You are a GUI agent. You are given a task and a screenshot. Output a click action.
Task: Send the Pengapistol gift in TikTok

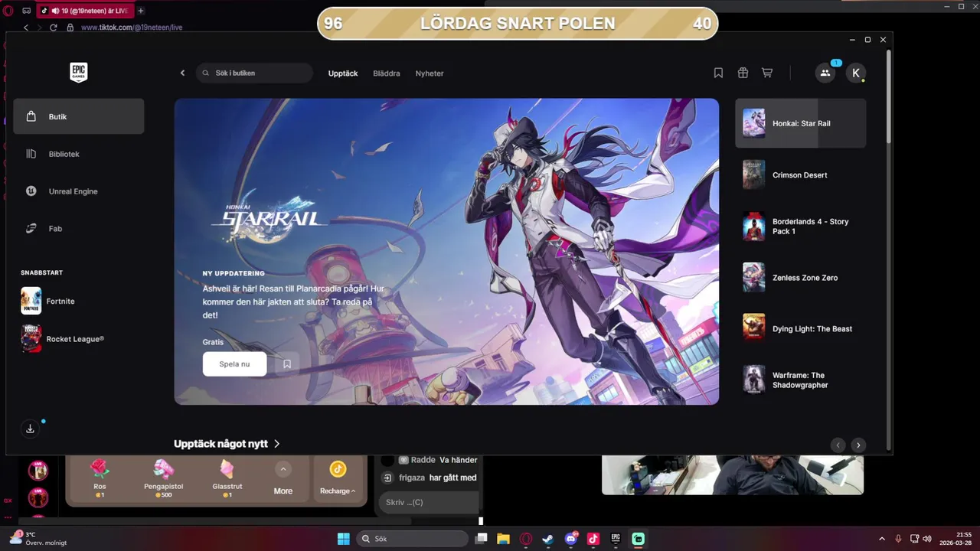[x=163, y=479]
